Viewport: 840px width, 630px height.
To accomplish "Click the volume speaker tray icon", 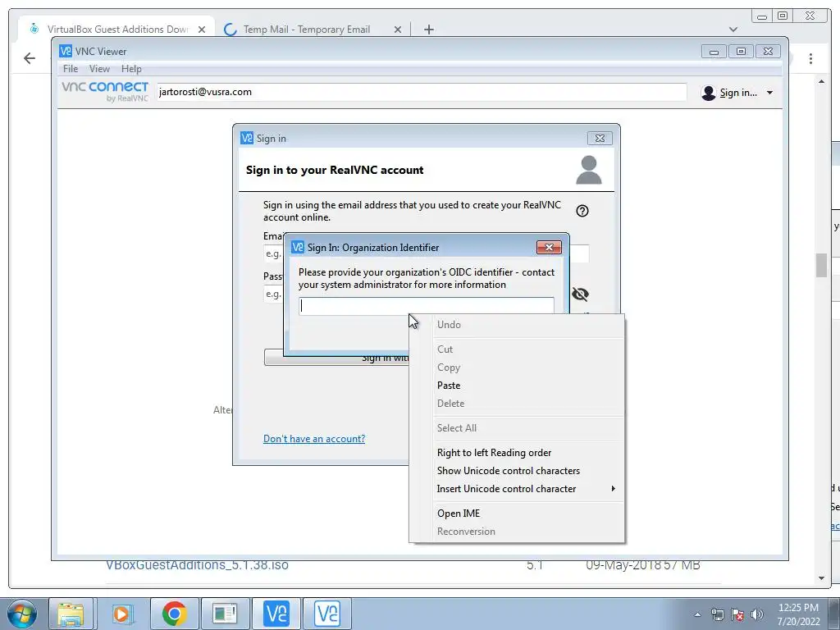I will point(757,614).
